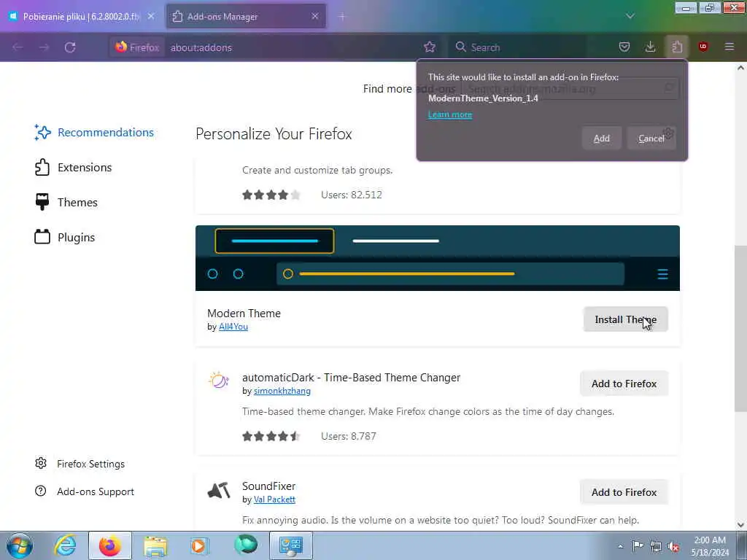Click Add in the install add-on popup
This screenshot has width=747, height=560.
pos(602,138)
